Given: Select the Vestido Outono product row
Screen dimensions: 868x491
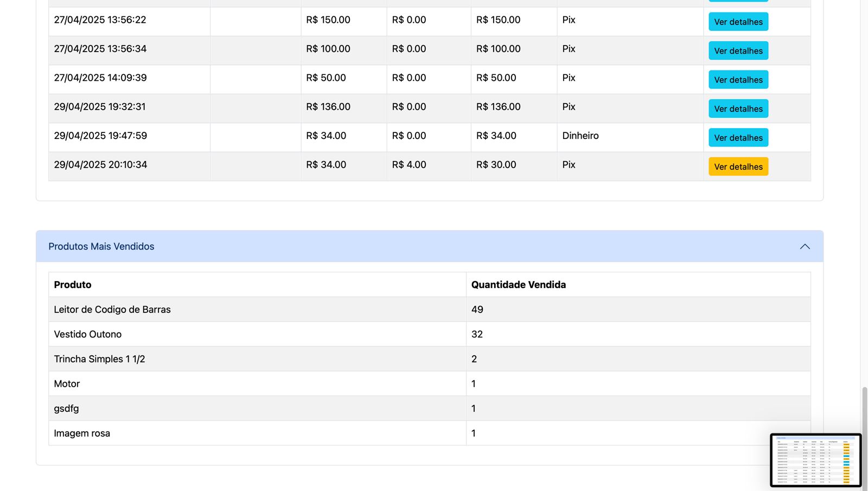Looking at the screenshot, I should (x=88, y=334).
